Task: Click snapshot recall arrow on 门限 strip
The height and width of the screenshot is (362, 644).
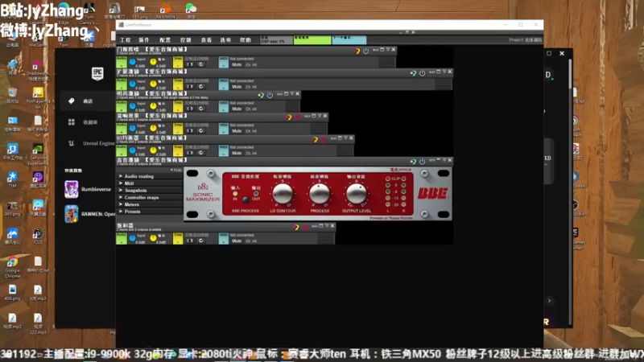Action: pyautogui.click(x=200, y=64)
